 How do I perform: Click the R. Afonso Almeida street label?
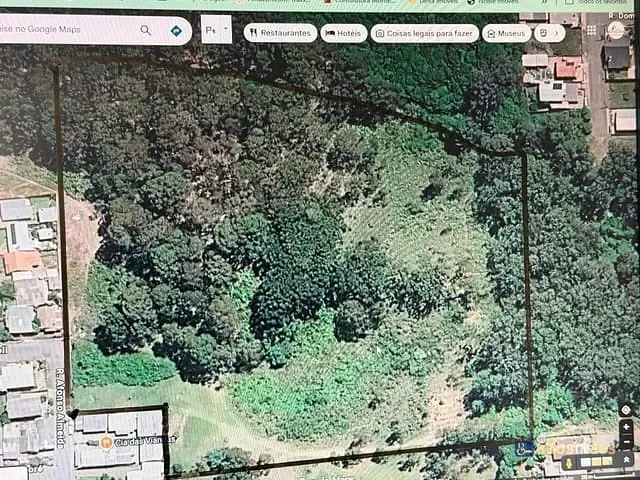[60, 408]
